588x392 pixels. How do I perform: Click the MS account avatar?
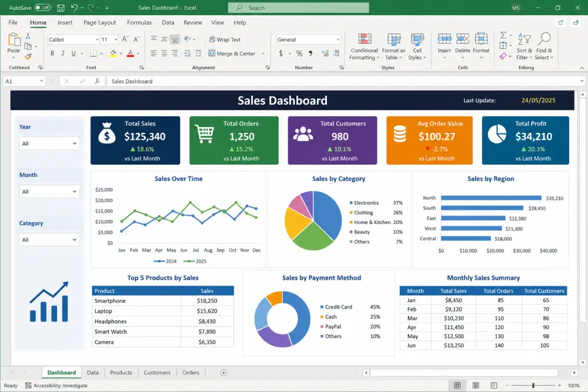(516, 8)
